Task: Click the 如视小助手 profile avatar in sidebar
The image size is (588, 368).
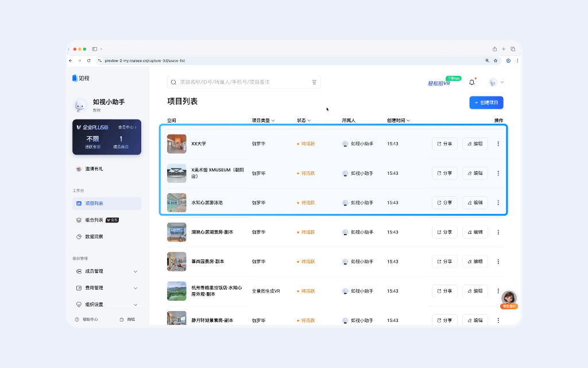Action: pos(80,106)
